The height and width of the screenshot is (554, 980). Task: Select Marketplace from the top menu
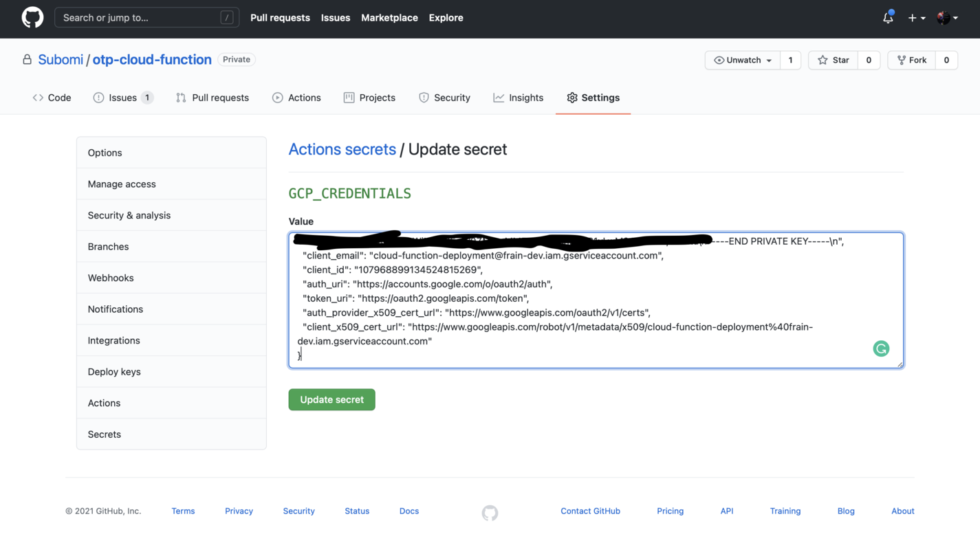pyautogui.click(x=389, y=17)
